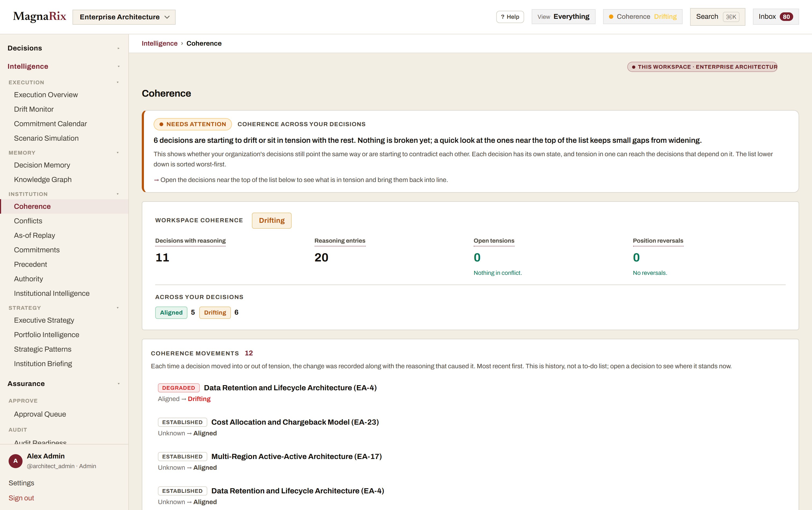The width and height of the screenshot is (812, 510).
Task: Open Authority page
Action: point(28,279)
